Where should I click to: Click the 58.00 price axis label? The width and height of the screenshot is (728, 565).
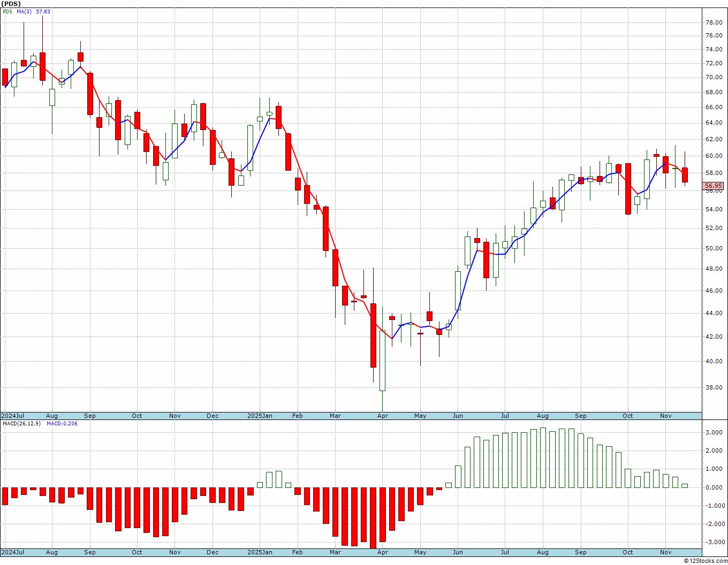pyautogui.click(x=714, y=173)
